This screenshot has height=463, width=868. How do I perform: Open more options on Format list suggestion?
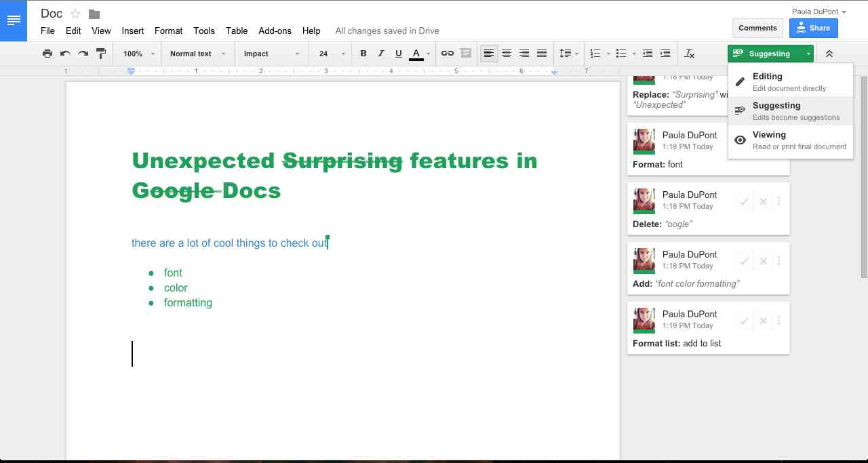click(779, 321)
